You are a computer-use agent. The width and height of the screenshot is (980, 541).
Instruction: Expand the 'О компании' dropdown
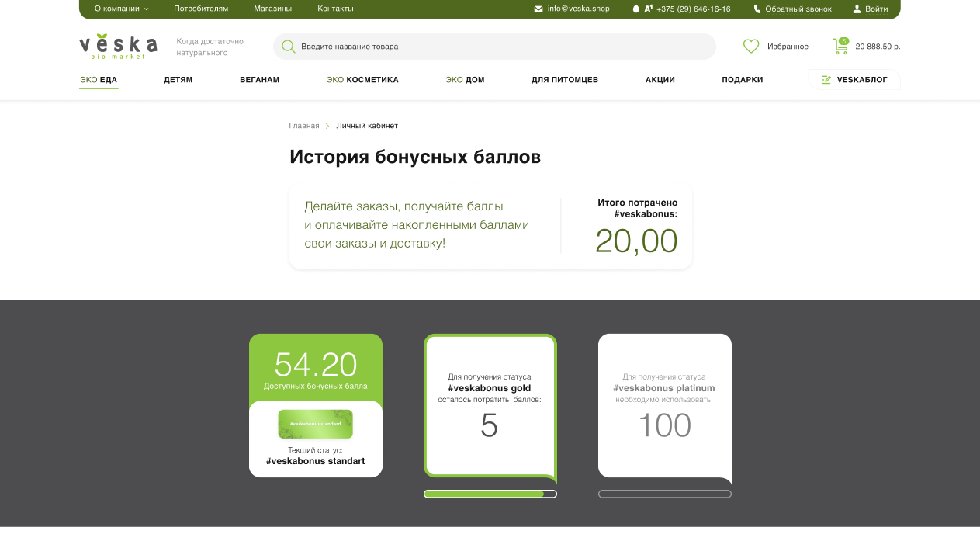121,9
